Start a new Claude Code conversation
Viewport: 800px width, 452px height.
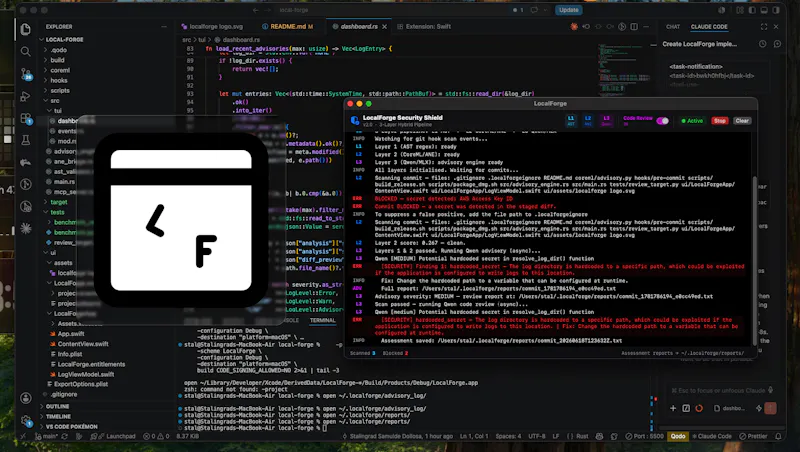coord(777,44)
